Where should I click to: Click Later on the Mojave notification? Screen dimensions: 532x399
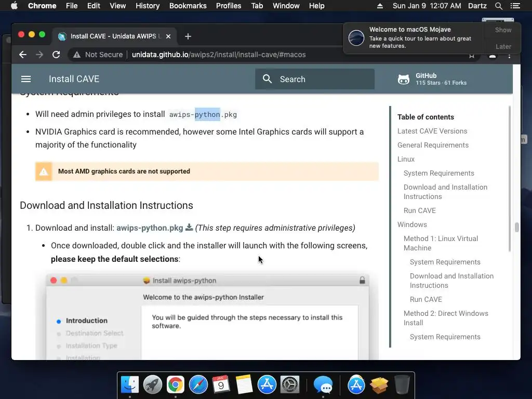point(503,46)
